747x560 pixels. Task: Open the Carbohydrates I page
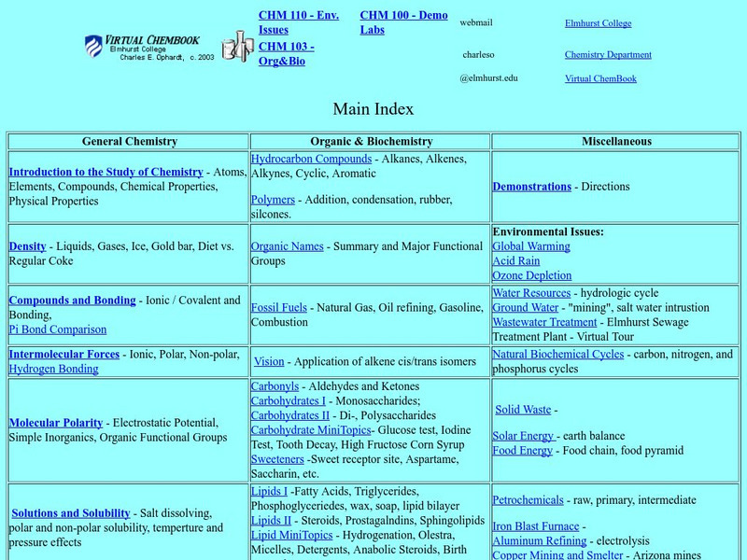click(x=289, y=399)
